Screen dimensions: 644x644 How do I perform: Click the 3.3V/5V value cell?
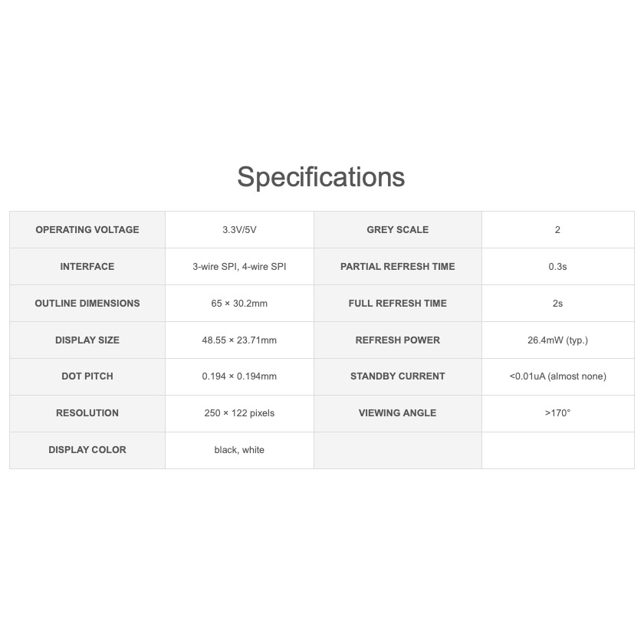pos(239,229)
